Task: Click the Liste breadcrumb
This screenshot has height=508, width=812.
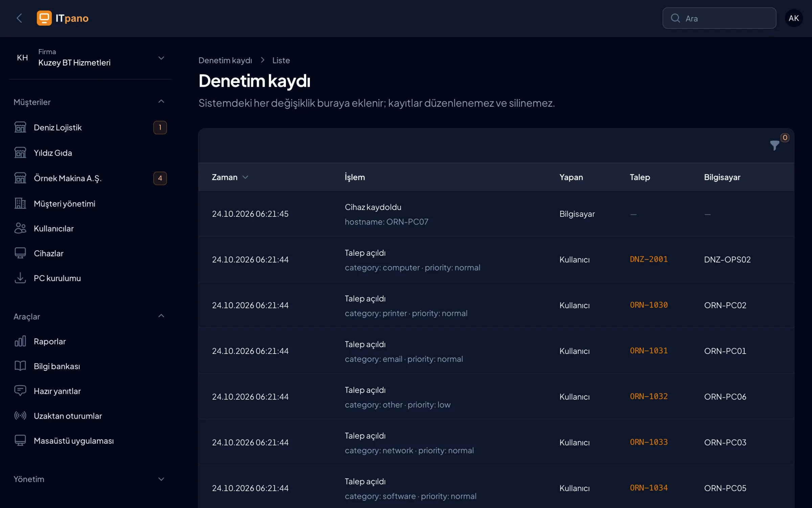Action: click(x=281, y=60)
